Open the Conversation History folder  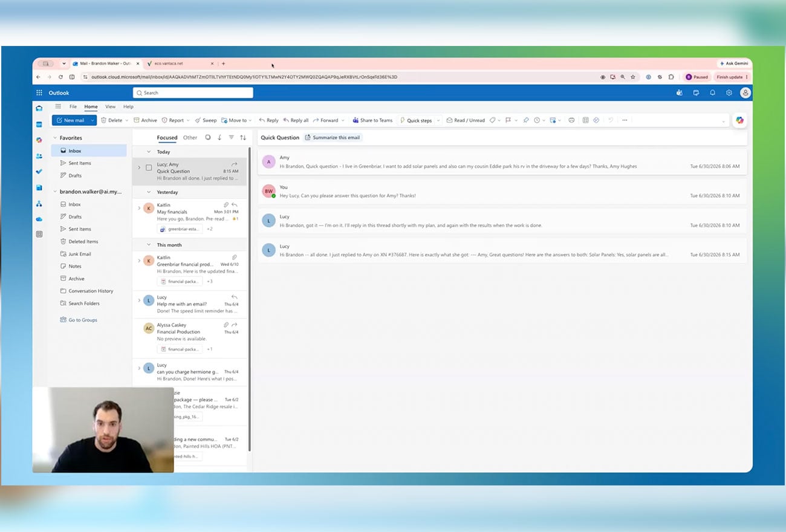click(91, 291)
